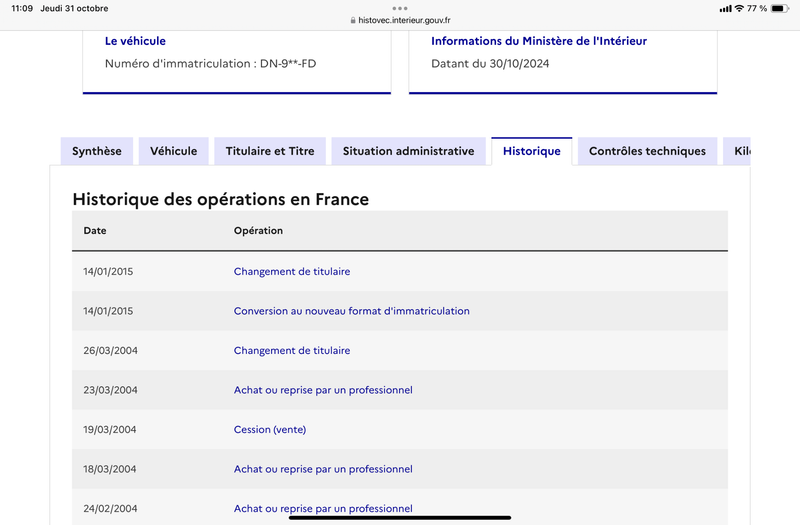Click the Date column header

[x=95, y=231]
